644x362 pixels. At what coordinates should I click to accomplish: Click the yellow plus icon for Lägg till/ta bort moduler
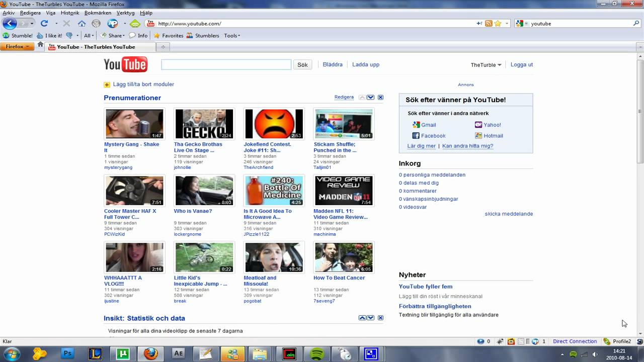pos(107,84)
